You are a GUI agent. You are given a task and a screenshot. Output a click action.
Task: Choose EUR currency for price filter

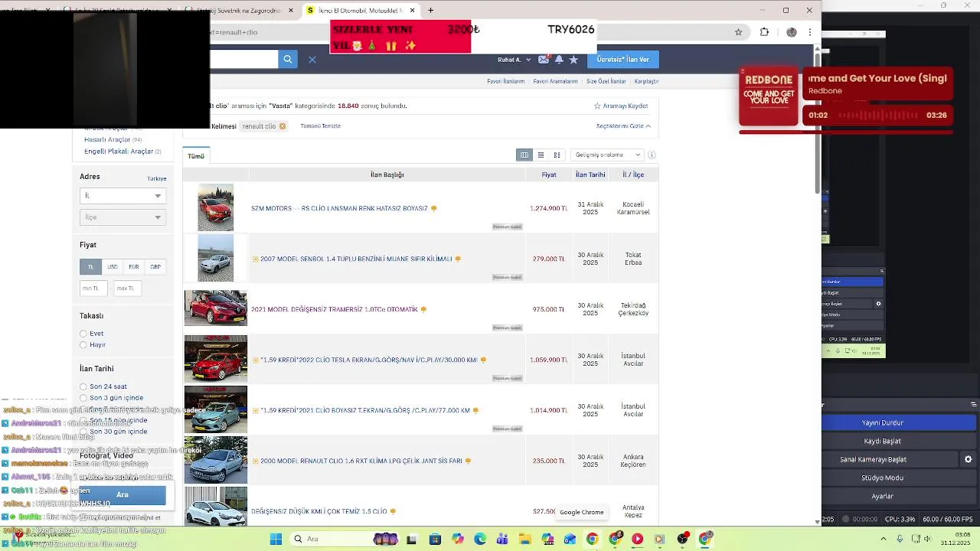tap(134, 267)
